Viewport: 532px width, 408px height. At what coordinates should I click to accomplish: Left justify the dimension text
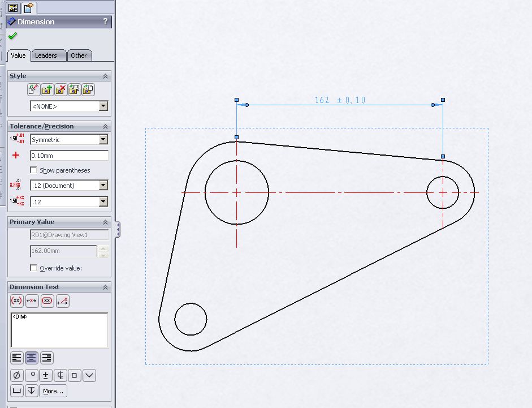[16, 358]
